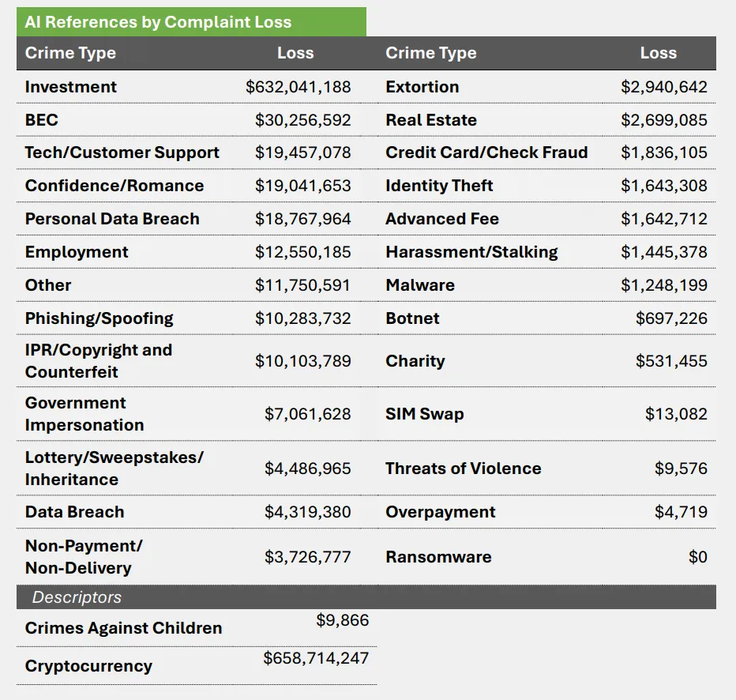The height and width of the screenshot is (700, 736).
Task: Click the Personal Data Breach label
Action: pos(112,219)
